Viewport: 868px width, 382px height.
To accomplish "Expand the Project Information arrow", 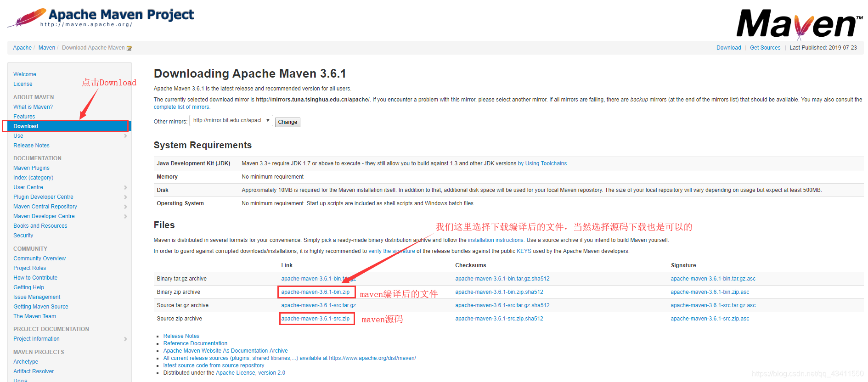I will 125,339.
